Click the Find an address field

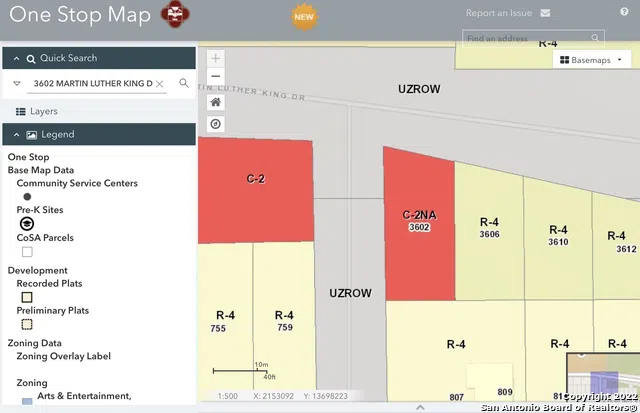[530, 38]
